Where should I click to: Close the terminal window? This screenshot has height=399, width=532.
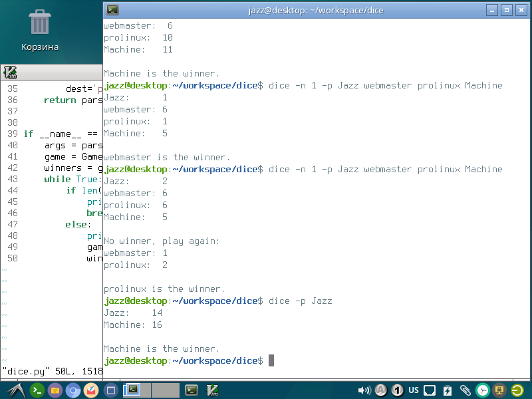tap(521, 10)
